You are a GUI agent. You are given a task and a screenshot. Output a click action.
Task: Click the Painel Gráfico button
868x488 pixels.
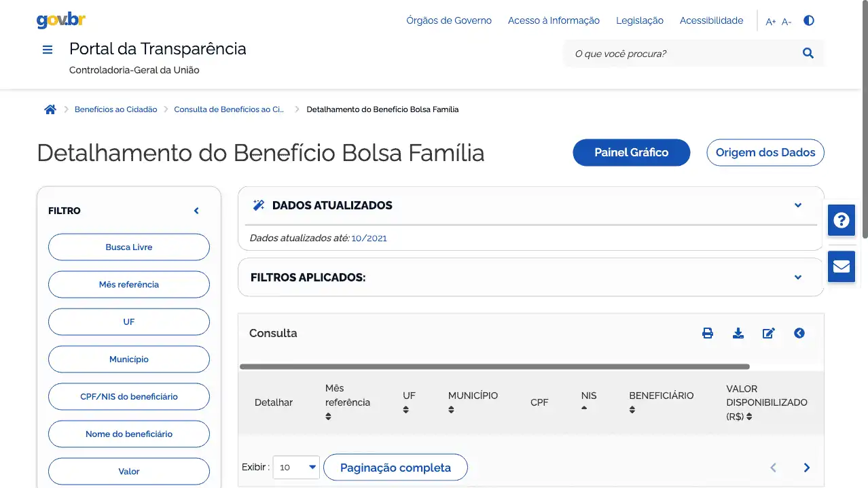point(632,152)
